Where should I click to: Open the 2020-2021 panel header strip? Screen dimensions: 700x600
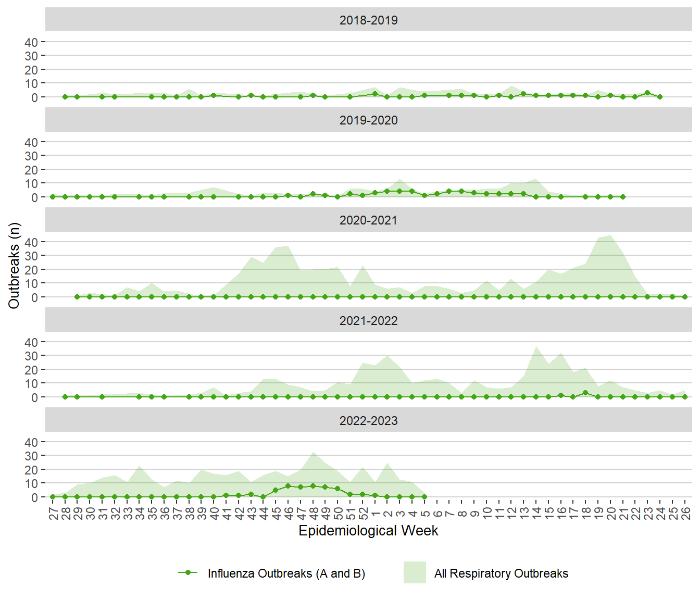pyautogui.click(x=368, y=220)
